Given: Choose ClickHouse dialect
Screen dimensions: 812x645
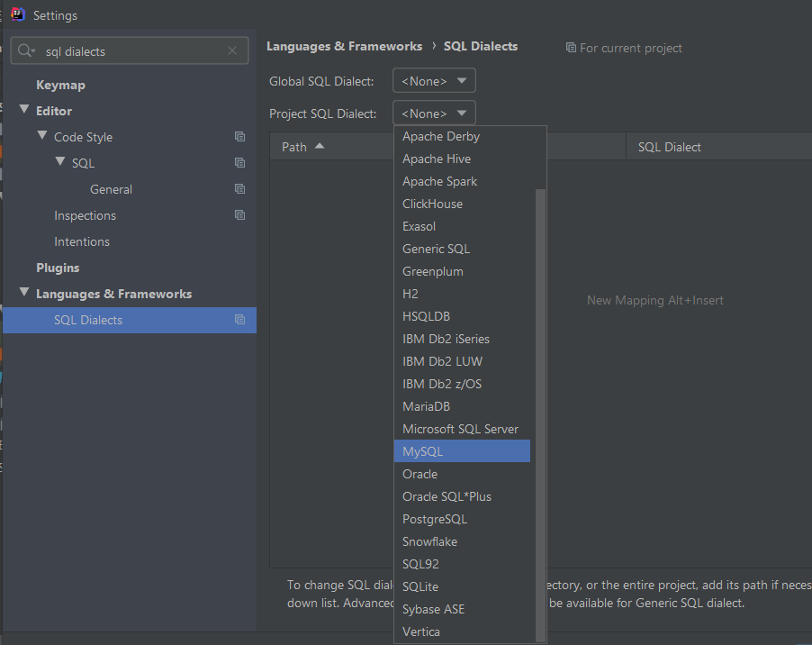Looking at the screenshot, I should pyautogui.click(x=462, y=204).
